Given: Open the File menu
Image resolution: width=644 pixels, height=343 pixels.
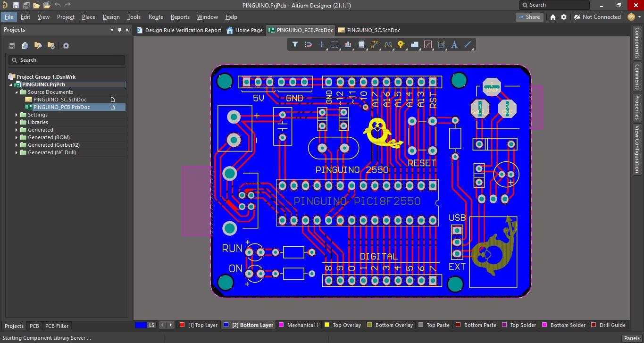Looking at the screenshot, I should pyautogui.click(x=9, y=17).
